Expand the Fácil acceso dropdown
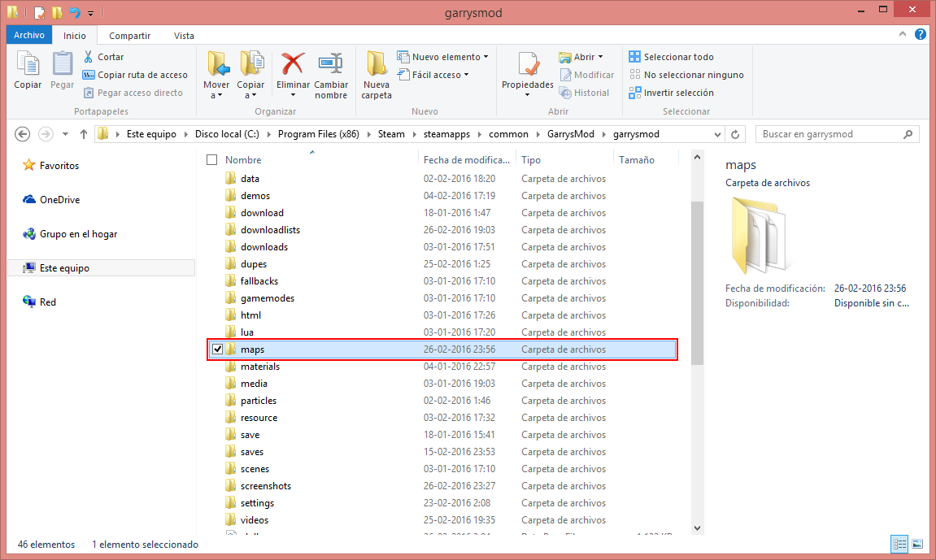 click(x=466, y=75)
